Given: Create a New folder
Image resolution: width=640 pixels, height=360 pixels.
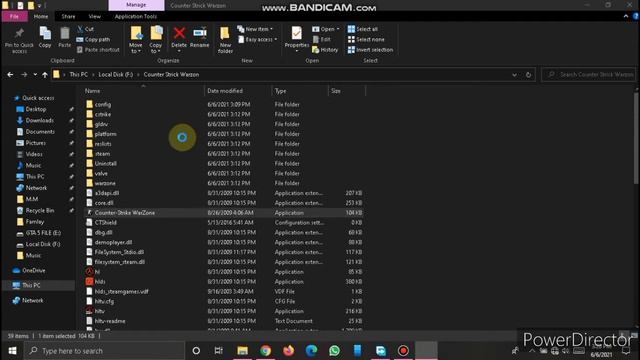Looking at the screenshot, I should (x=225, y=40).
